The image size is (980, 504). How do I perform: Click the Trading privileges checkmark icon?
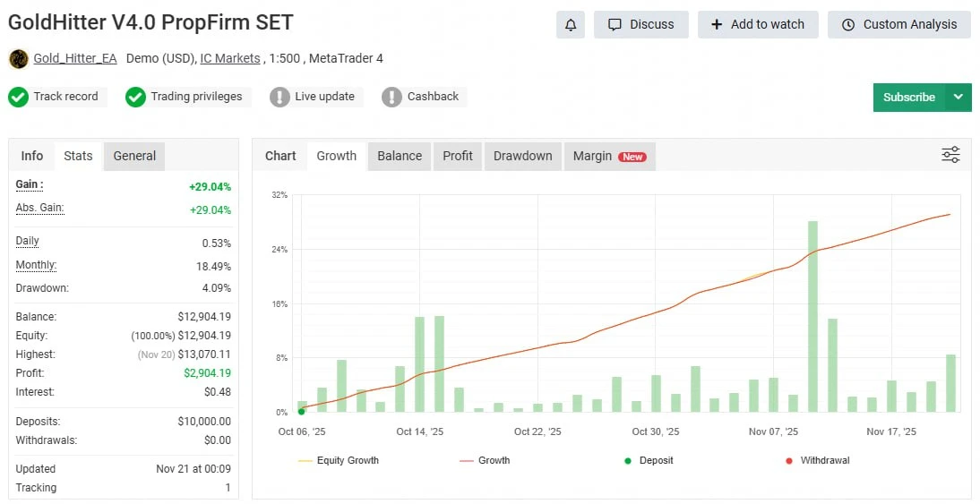click(135, 97)
